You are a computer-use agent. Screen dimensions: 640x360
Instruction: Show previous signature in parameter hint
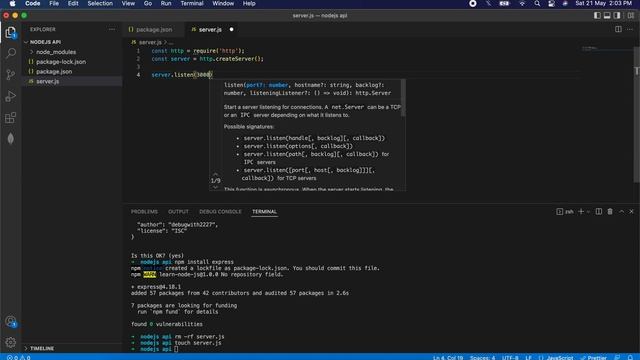(x=216, y=174)
